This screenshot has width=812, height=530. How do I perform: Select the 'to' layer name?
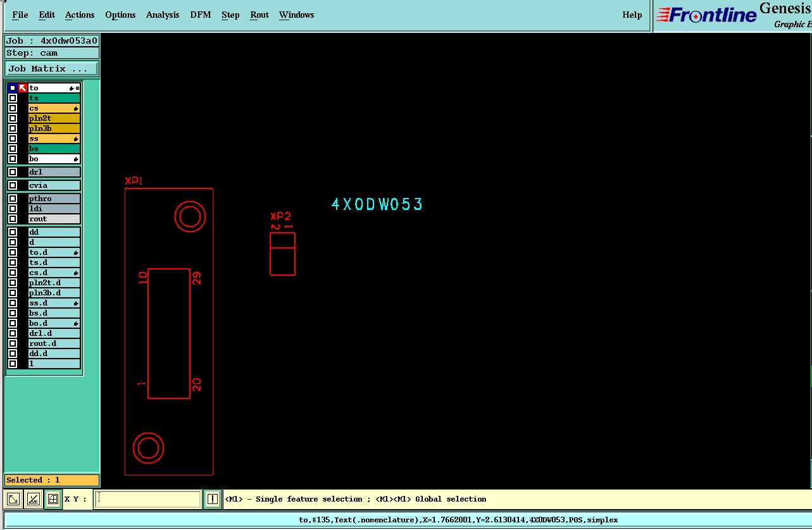tap(54, 88)
